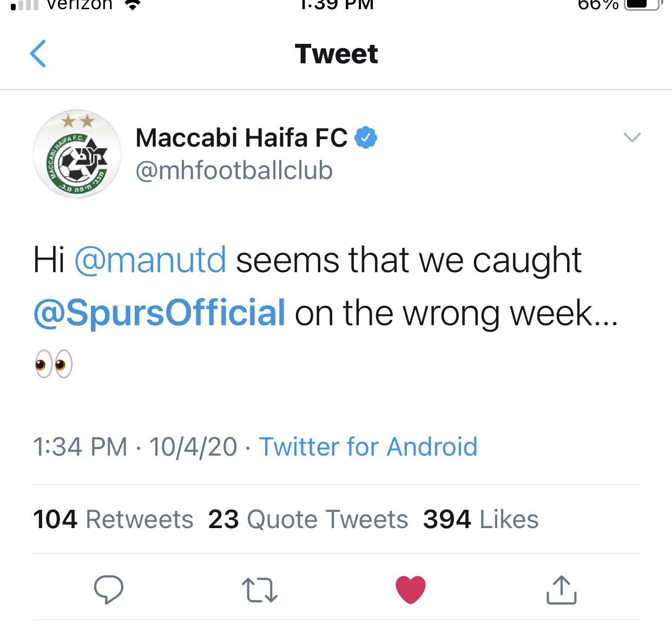The image size is (672, 632).
Task: Click the Maccabi Haifa FC display name
Action: point(241,137)
